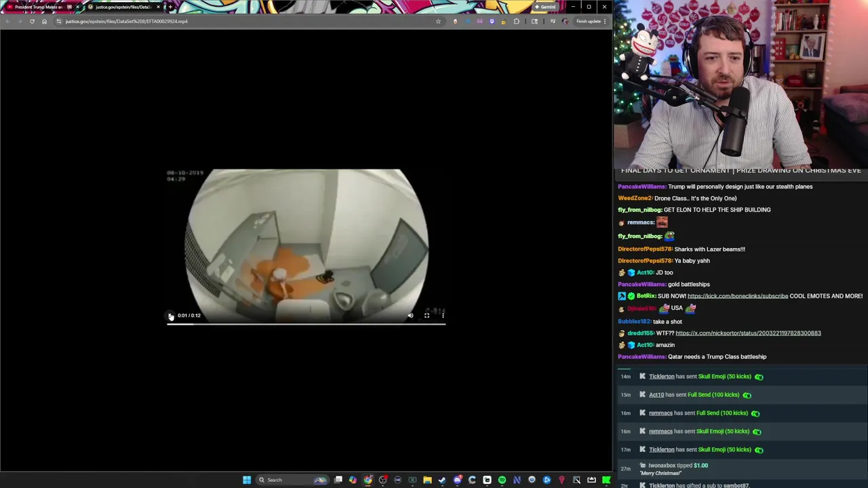The width and height of the screenshot is (868, 488).
Task: Open the x.com nicksortor status link
Action: point(748,333)
